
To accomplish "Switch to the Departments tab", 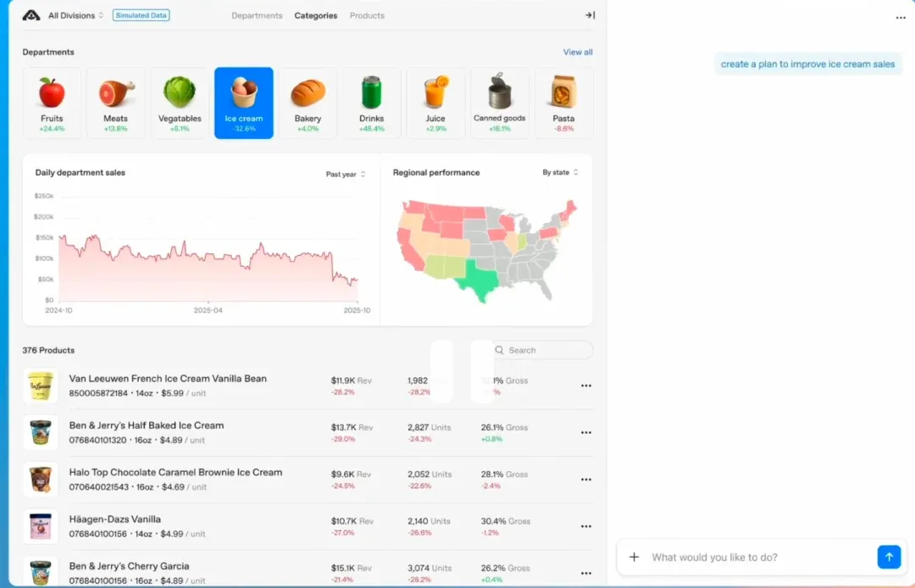I will [257, 15].
